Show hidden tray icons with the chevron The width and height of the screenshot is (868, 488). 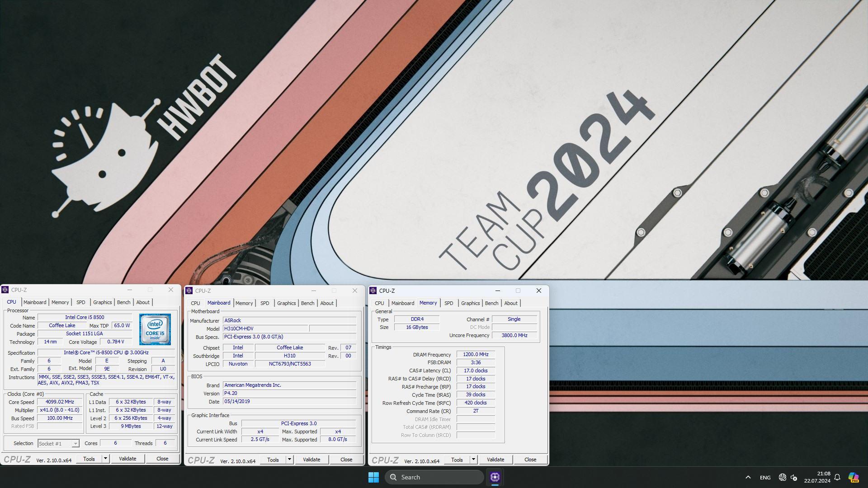coord(748,477)
